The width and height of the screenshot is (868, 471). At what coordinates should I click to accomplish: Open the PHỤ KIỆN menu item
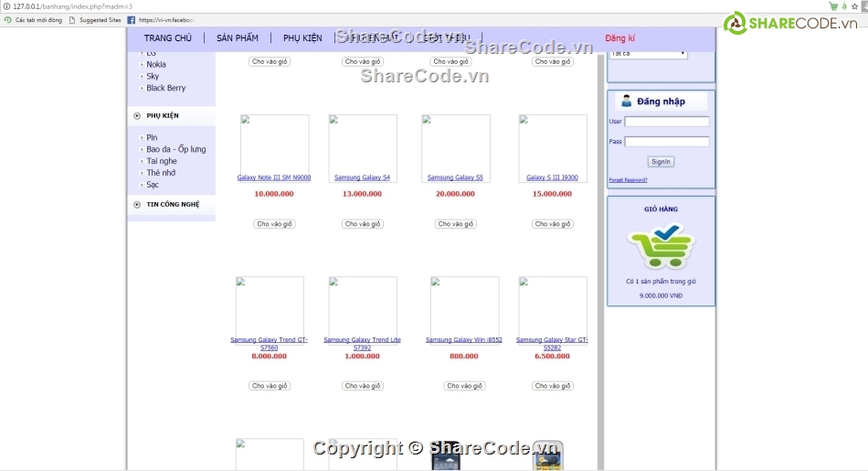coord(302,38)
